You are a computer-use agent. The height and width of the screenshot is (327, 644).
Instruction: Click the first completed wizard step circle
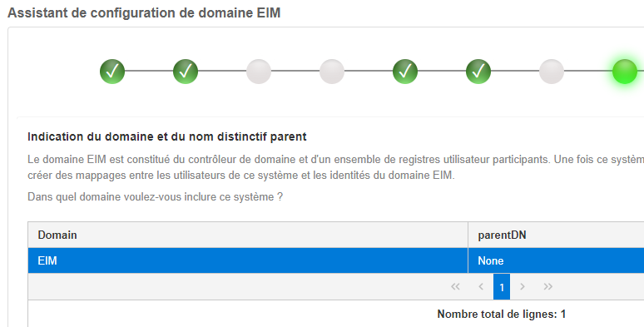click(x=112, y=72)
